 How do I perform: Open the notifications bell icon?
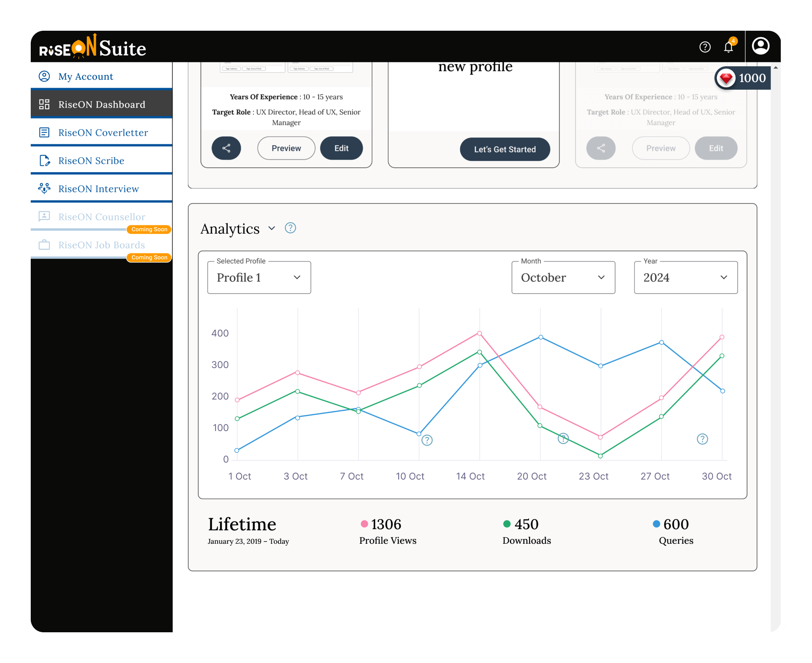coord(728,47)
